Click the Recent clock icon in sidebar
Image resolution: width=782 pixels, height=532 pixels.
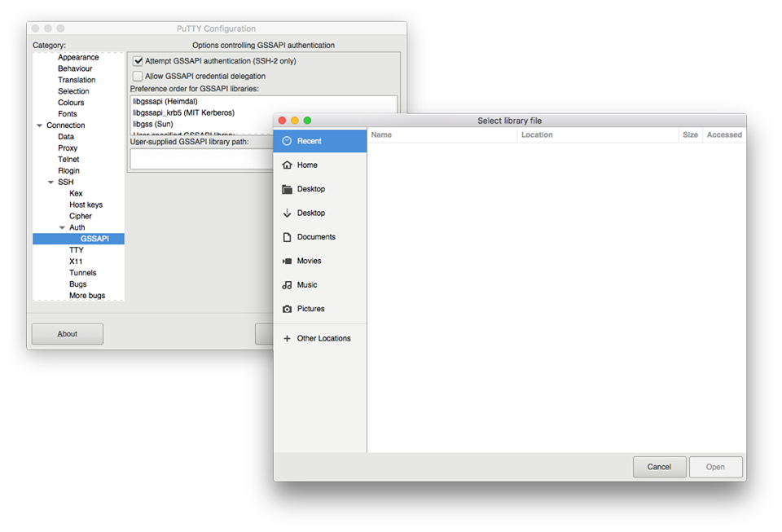coord(287,141)
